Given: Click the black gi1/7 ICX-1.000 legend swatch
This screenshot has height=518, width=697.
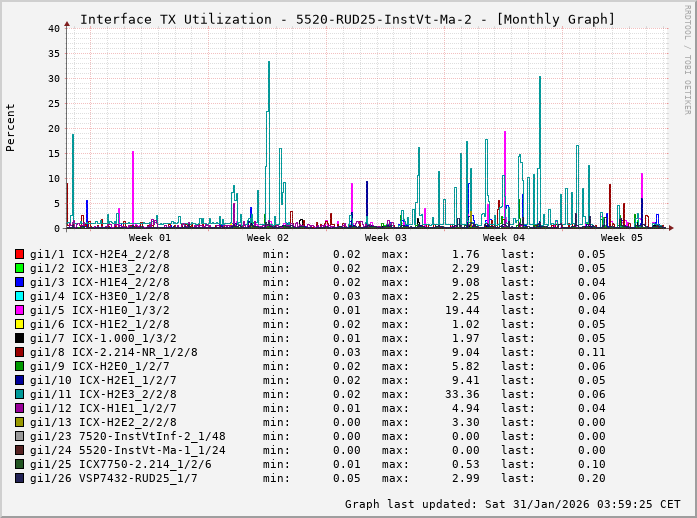Looking at the screenshot, I should click(20, 338).
